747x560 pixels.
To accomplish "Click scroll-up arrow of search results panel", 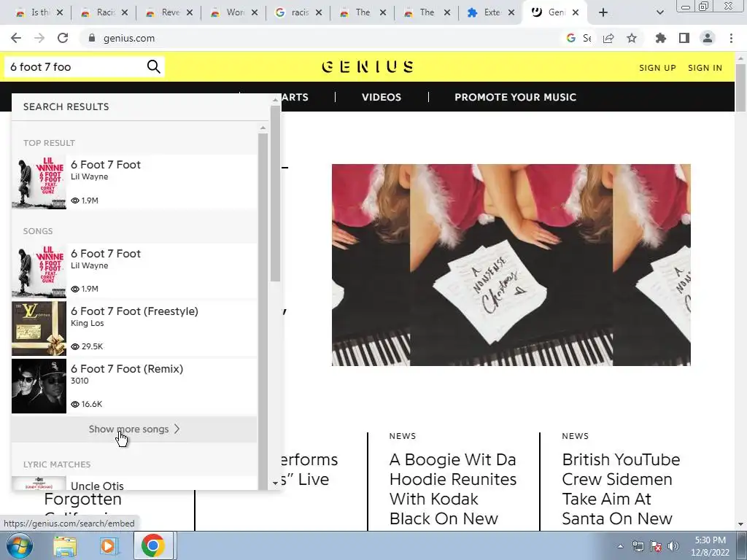I will pos(275,99).
